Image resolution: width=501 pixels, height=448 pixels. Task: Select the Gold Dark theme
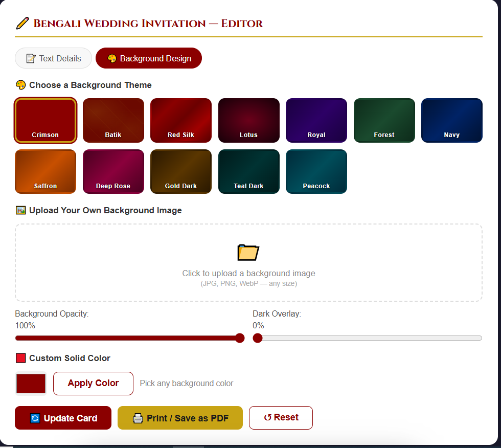[x=181, y=172]
